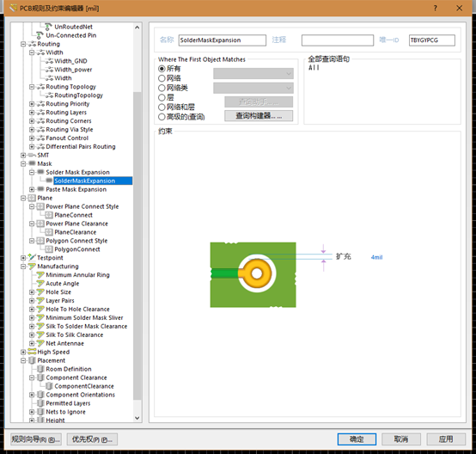This screenshot has height=454, width=476.
Task: Select the 网络类 (Net Class) radio button
Action: (x=162, y=88)
